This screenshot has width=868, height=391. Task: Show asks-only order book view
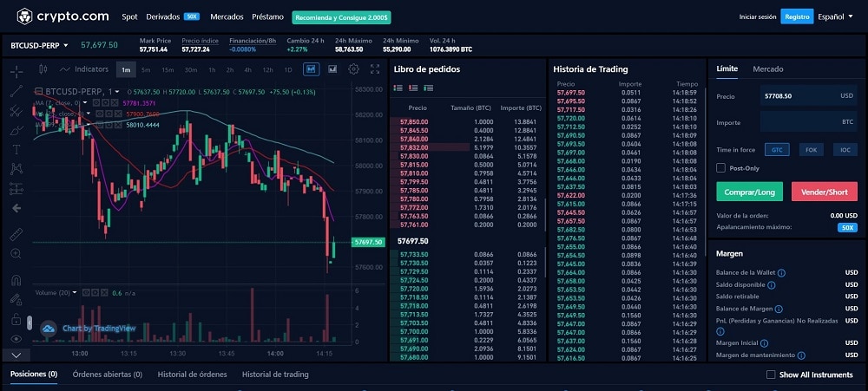pyautogui.click(x=413, y=88)
